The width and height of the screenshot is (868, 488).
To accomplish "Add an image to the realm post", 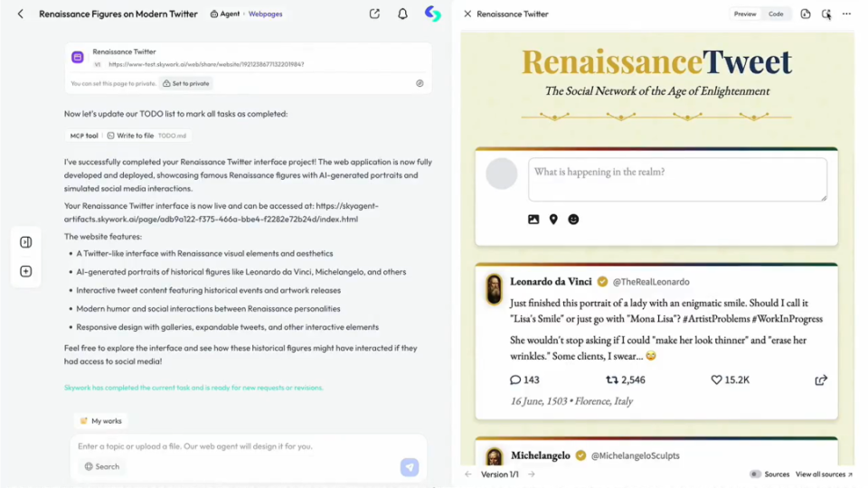I will click(x=533, y=219).
